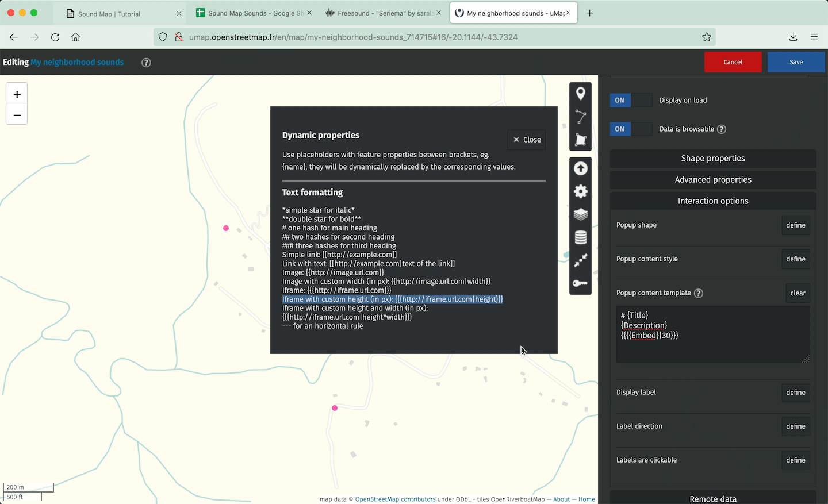Expand the Remote data section
Screen dimensions: 828x504
coord(712,498)
